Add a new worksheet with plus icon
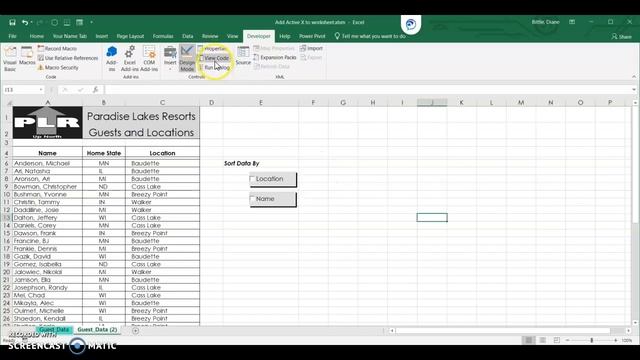The image size is (640, 360). pyautogui.click(x=136, y=331)
